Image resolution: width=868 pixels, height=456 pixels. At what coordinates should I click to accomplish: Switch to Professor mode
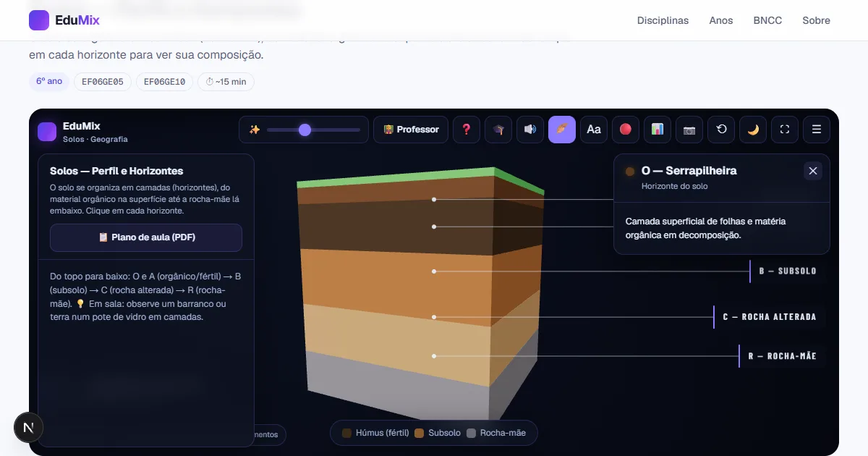411,130
